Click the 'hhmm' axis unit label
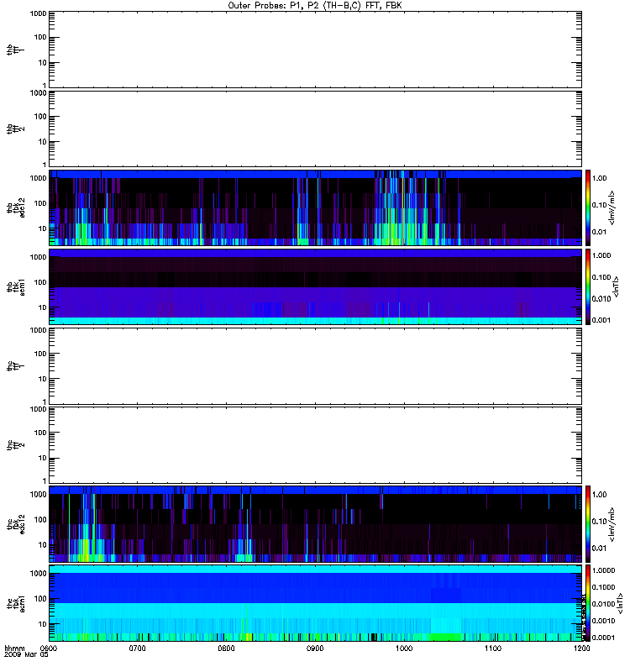Viewport: 630px width, 672px height. (x=14, y=648)
